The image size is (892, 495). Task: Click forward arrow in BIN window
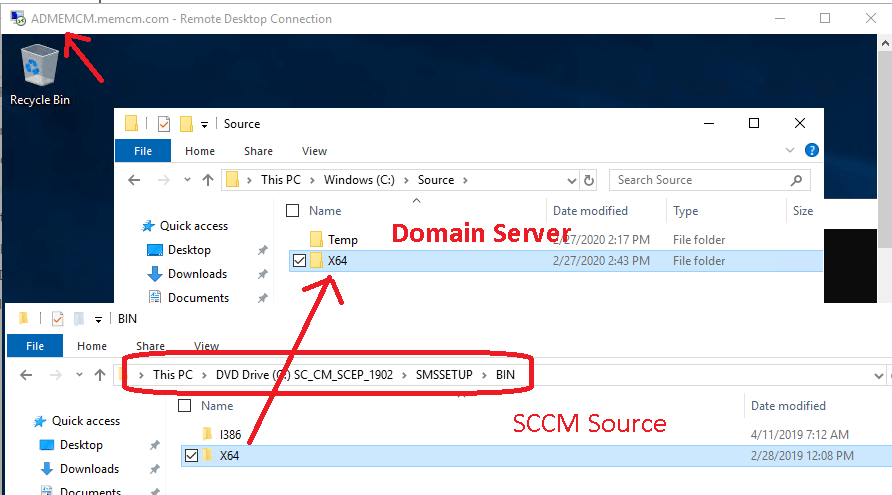coord(56,375)
